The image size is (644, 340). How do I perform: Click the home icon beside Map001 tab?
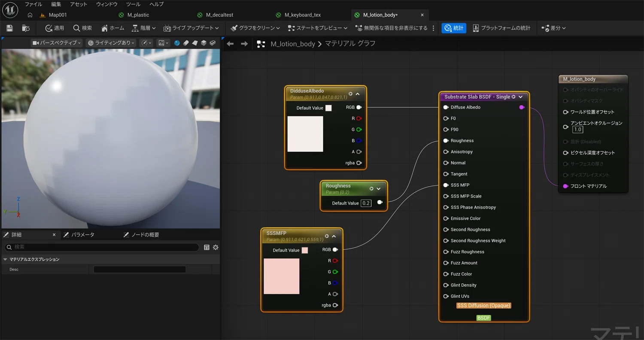(x=30, y=15)
